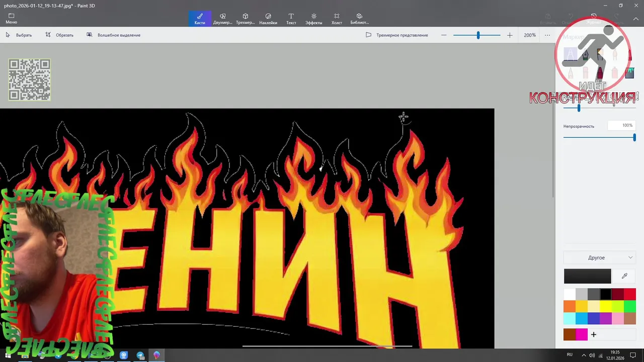The width and height of the screenshot is (644, 362).
Task: Adjust the zoom level slider handle
Action: (478, 35)
